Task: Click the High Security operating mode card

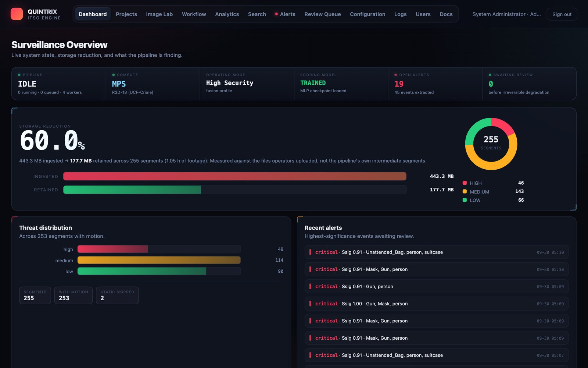Action: coord(247,84)
